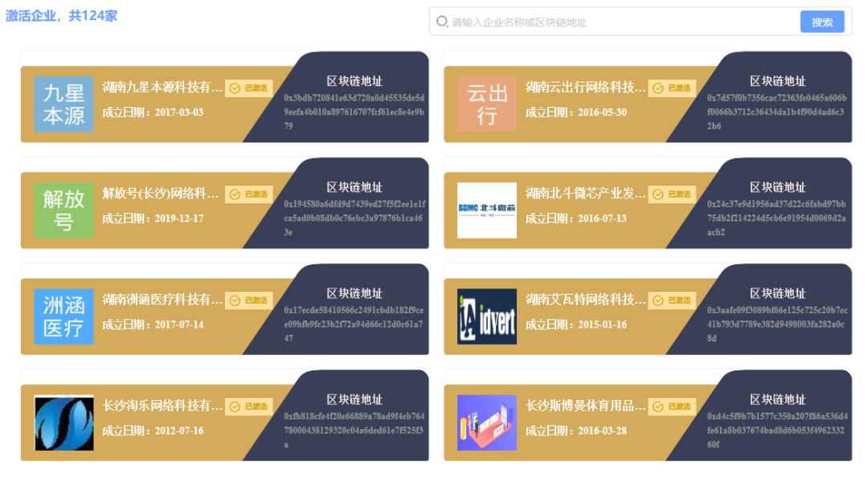Select blockchain address starting 0x3aafe09f3089bf
This screenshot has width=868, height=478.
point(777,325)
